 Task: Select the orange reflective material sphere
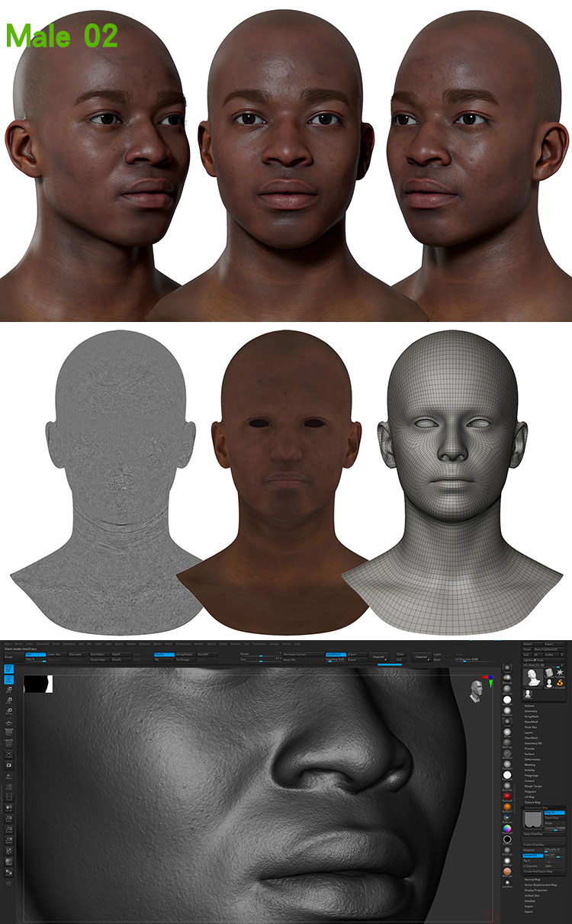pyautogui.click(x=507, y=806)
